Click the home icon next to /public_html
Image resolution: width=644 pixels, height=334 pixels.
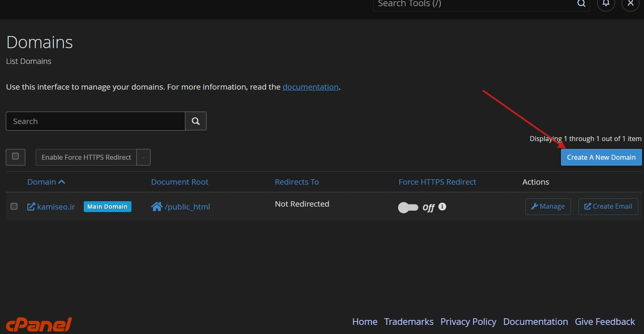coord(157,207)
